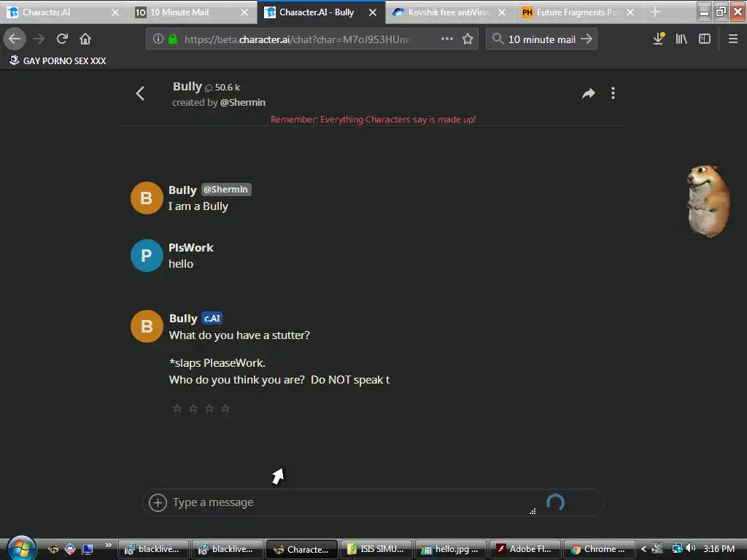Open the downloads panel
This screenshot has height=560, width=747.
[659, 39]
